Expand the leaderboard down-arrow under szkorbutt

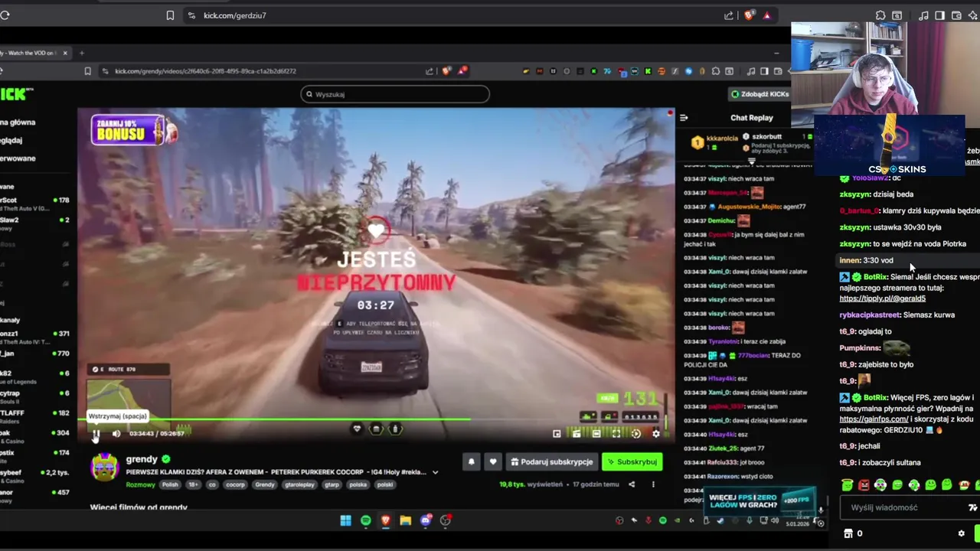point(752,161)
